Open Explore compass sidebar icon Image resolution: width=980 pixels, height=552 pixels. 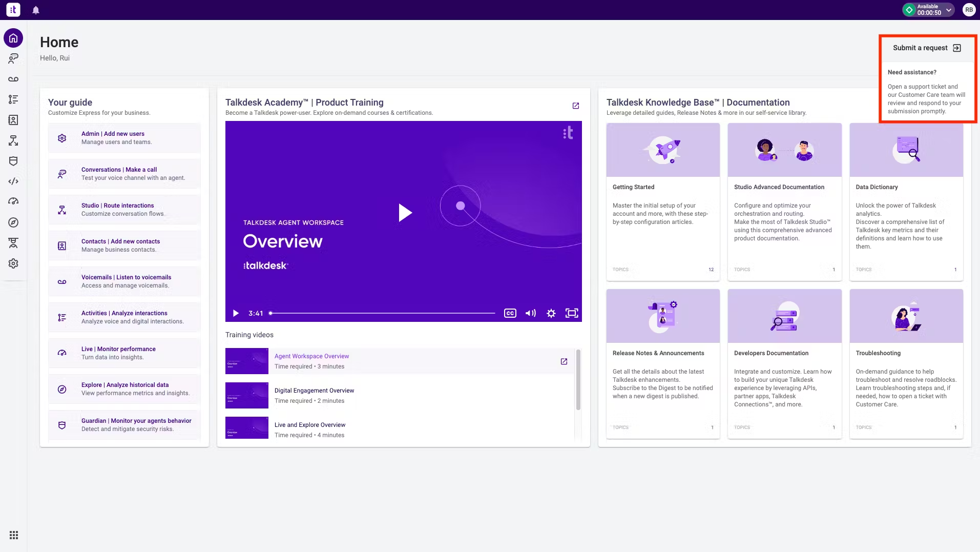[13, 222]
